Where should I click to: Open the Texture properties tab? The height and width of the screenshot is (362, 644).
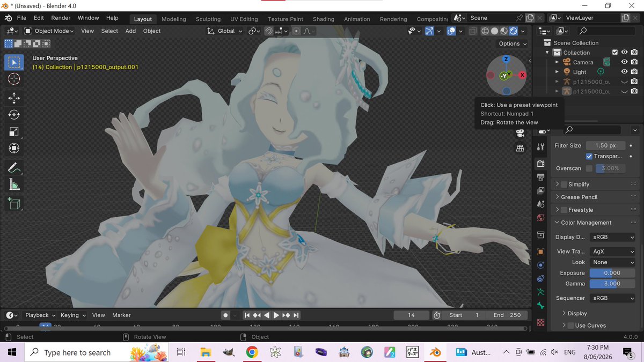(540, 322)
